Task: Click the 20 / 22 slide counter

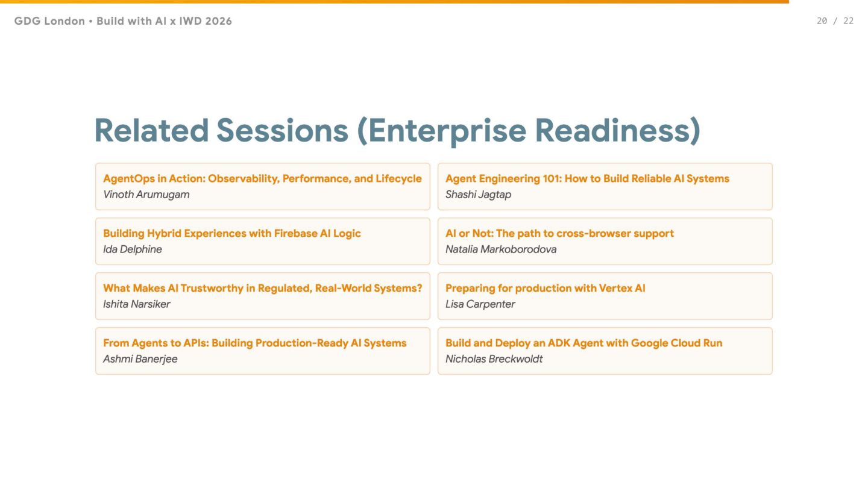Action: click(x=835, y=21)
